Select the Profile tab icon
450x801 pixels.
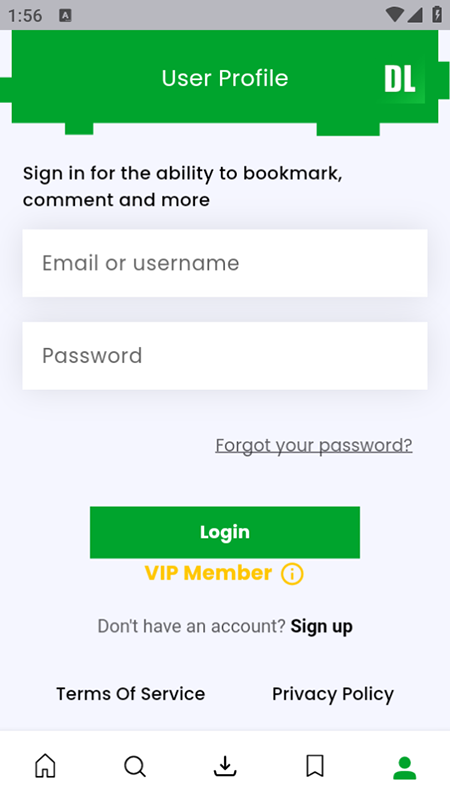(405, 768)
